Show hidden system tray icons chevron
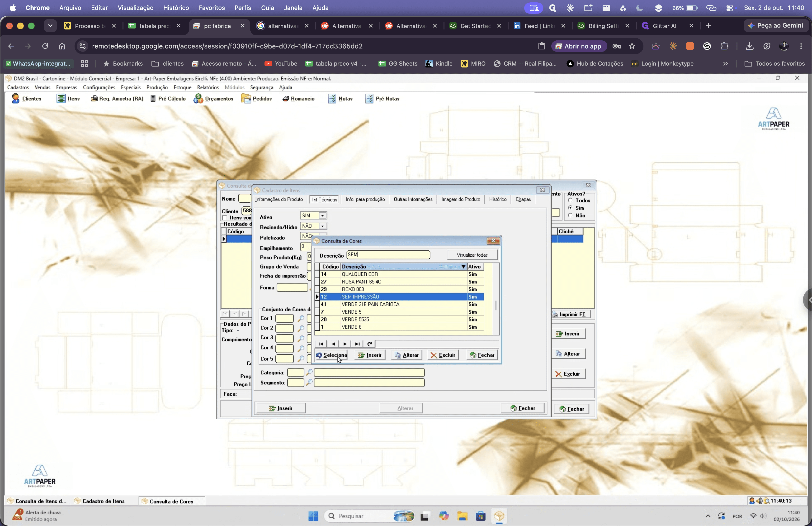This screenshot has width=812, height=526. coord(708,516)
